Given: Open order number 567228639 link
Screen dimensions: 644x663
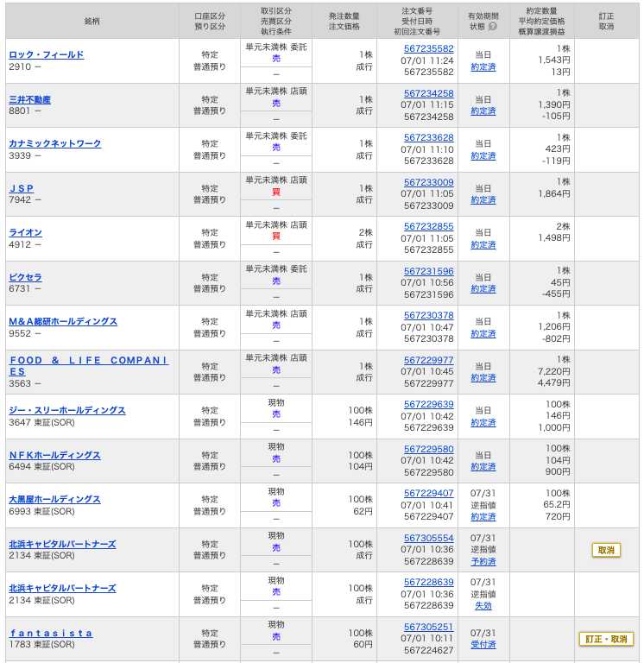Looking at the screenshot, I should [x=428, y=582].
